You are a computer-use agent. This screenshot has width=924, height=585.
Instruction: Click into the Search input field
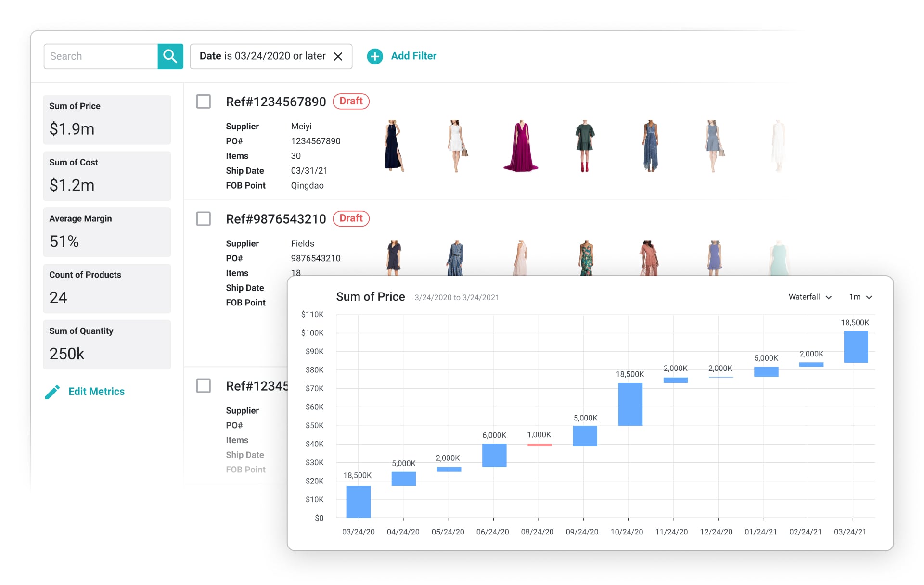tap(101, 56)
